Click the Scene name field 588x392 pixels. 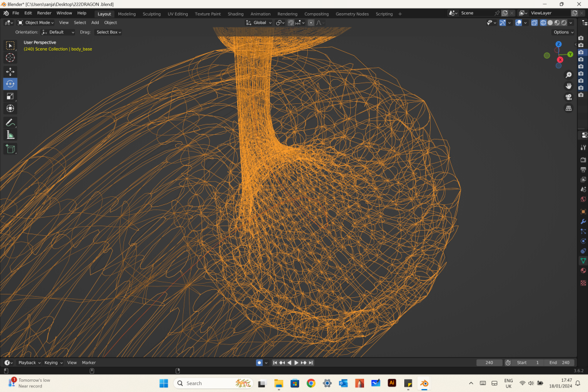click(x=476, y=13)
